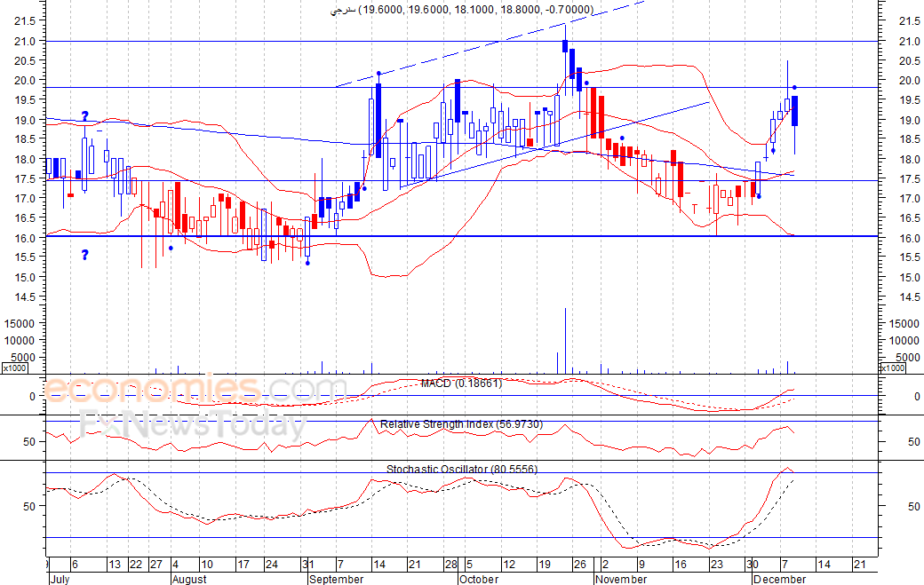
Task: Click 17.5 on the left price axis
Action: [x=26, y=179]
